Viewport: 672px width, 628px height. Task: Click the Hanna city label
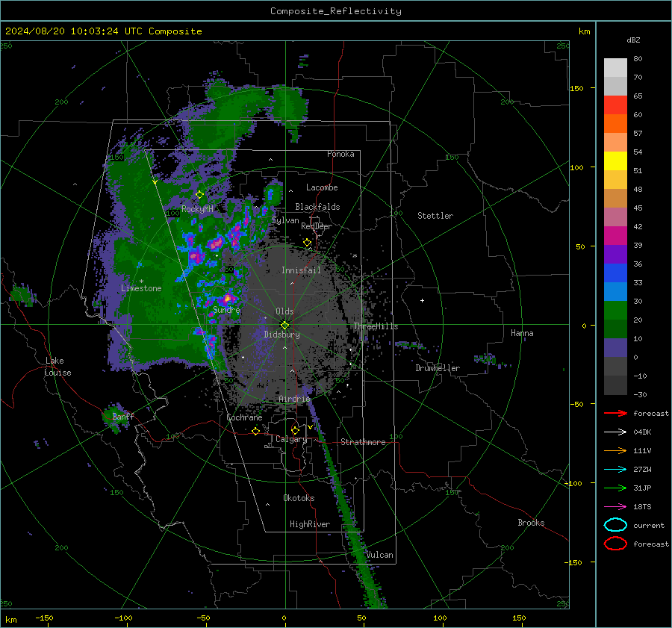click(x=522, y=333)
